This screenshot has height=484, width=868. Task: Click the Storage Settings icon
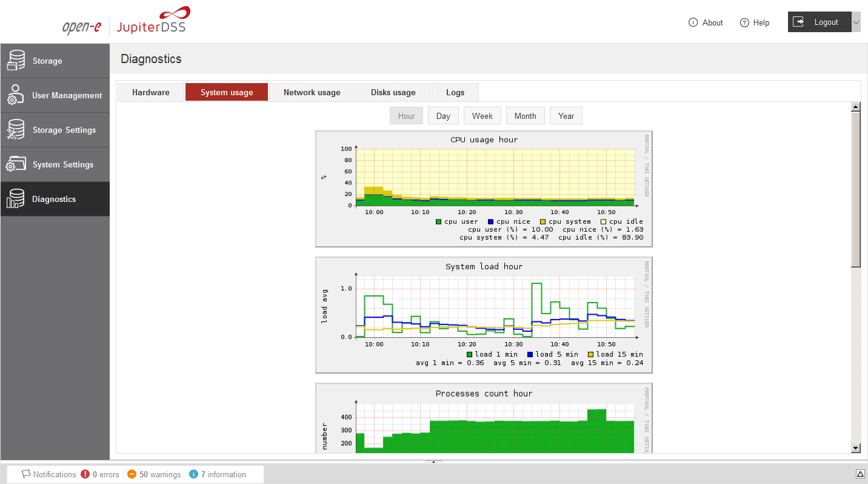(x=16, y=130)
